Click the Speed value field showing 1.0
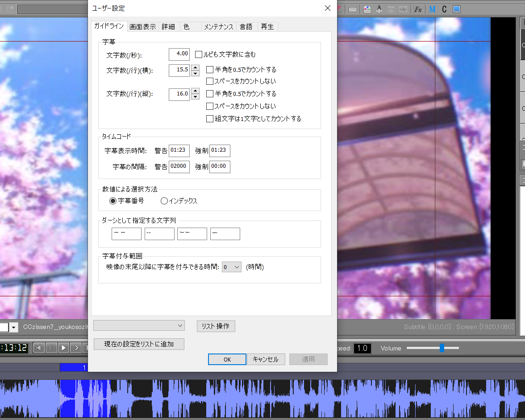Screen dimensions: 525x420 click(362, 349)
